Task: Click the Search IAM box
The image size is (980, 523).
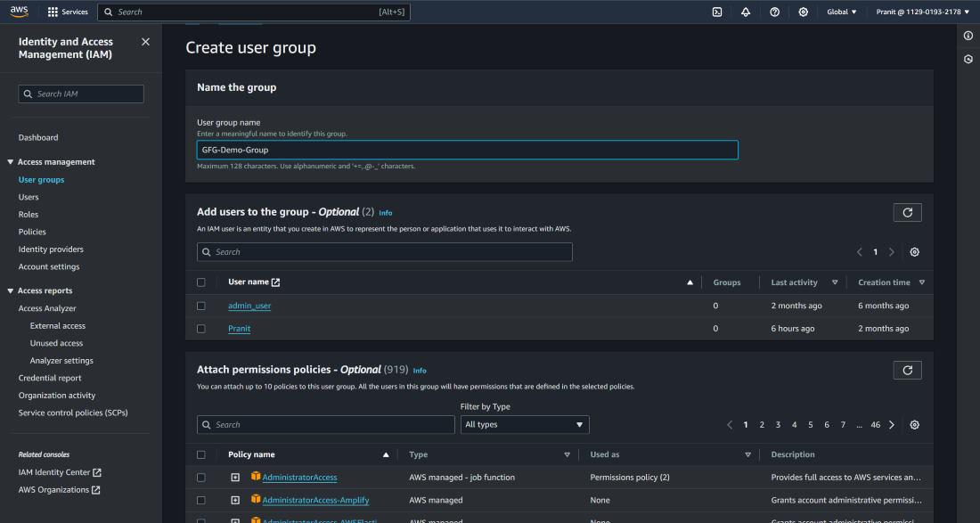Action: [x=81, y=94]
